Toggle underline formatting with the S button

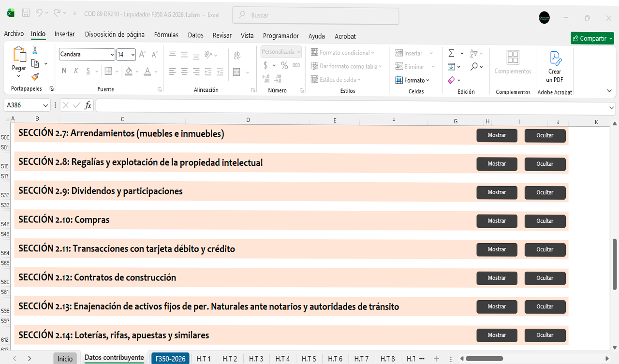click(88, 71)
